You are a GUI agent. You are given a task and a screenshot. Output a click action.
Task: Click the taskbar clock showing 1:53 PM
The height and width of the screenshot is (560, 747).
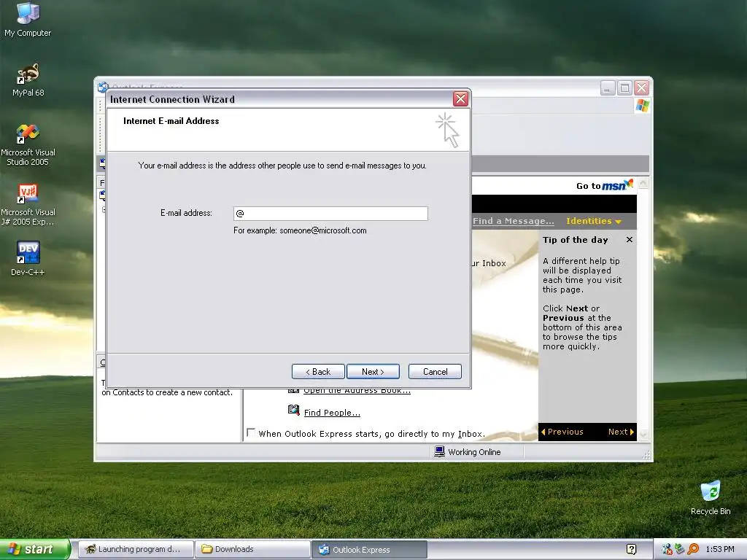[720, 549]
